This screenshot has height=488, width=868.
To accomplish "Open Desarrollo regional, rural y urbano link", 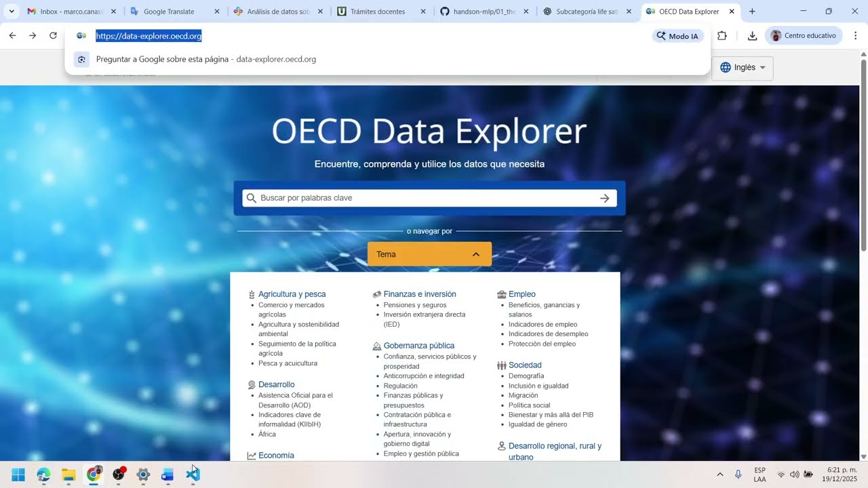I will [x=555, y=451].
